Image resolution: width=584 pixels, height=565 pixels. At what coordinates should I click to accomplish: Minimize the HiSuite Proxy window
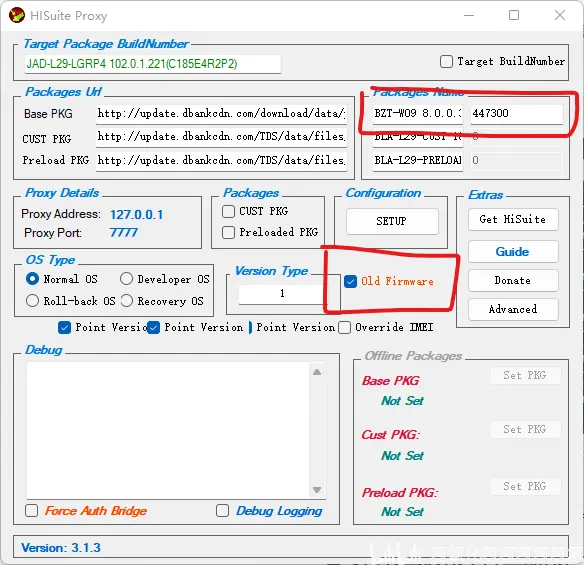click(x=469, y=15)
